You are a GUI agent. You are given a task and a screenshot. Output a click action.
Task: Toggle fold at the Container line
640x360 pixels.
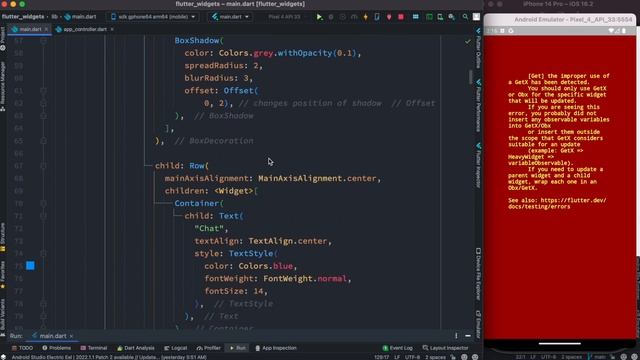(x=43, y=203)
